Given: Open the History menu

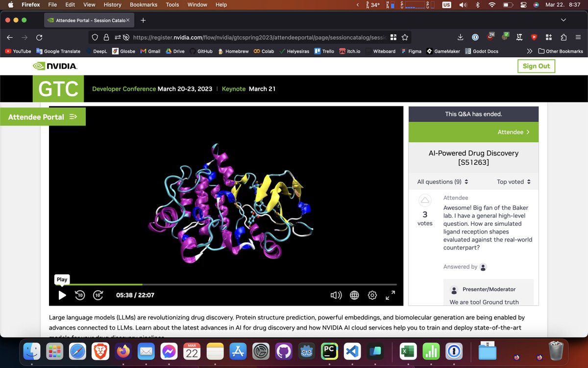Looking at the screenshot, I should pyautogui.click(x=112, y=4).
